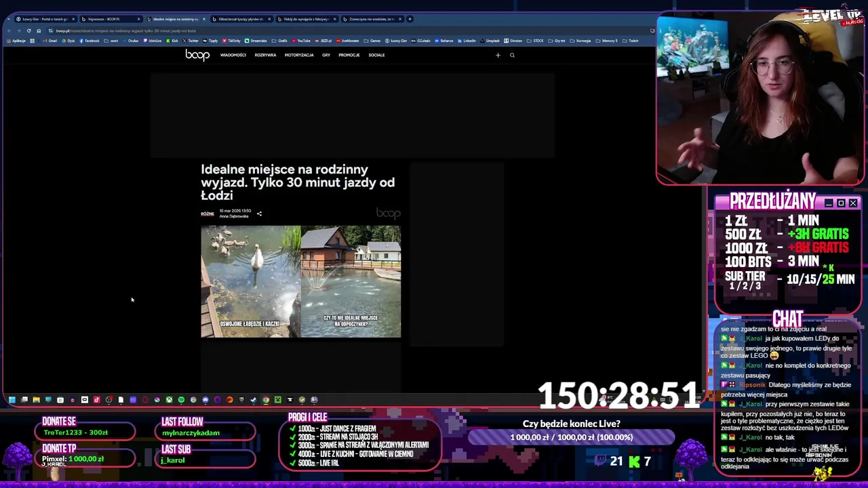Open the Norwegia bookmarks folder

(x=580, y=41)
